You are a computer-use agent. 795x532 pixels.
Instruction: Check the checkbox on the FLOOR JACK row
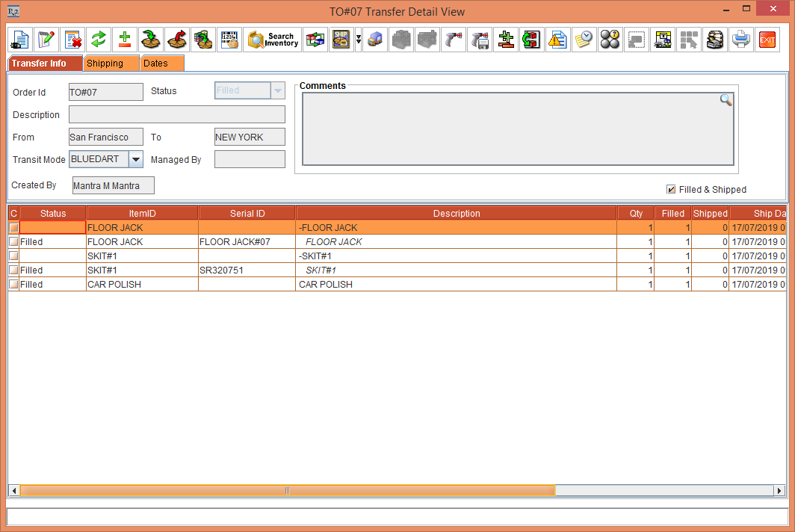tap(13, 227)
